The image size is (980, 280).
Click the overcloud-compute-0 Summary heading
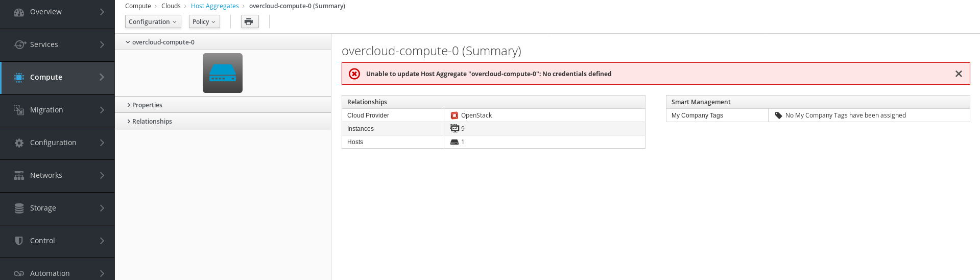(x=432, y=51)
